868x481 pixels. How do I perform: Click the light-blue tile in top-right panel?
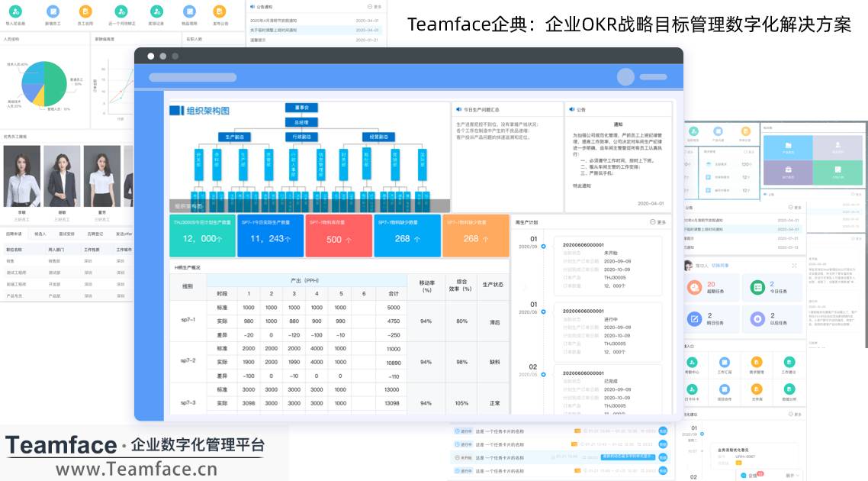pos(788,147)
